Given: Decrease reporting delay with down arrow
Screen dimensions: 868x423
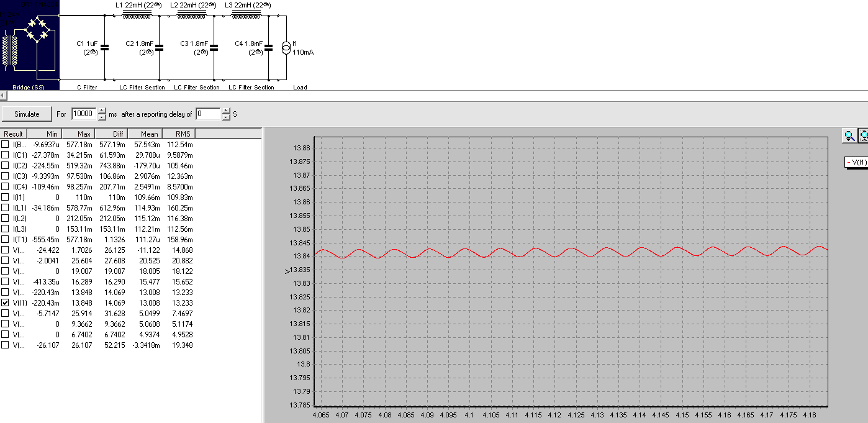Looking at the screenshot, I should [x=225, y=117].
